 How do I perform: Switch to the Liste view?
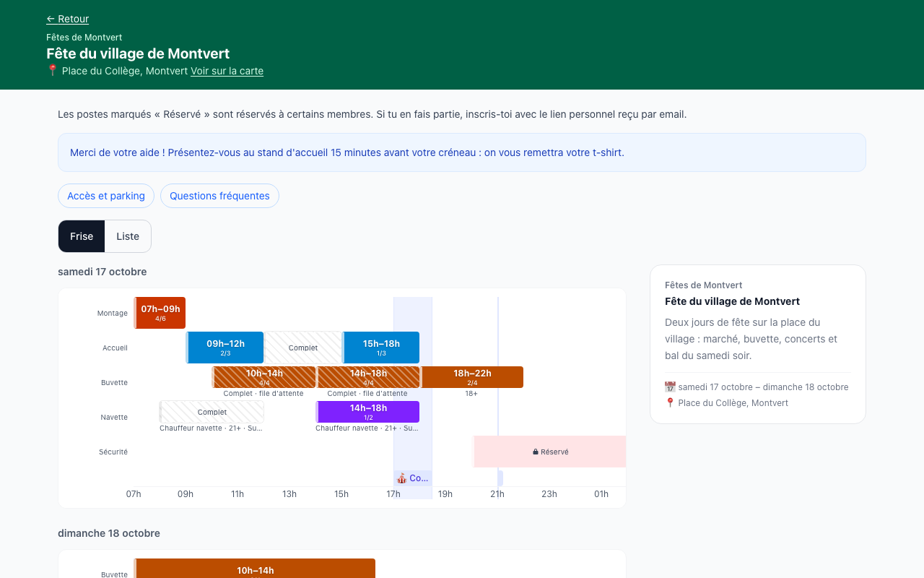pyautogui.click(x=128, y=236)
